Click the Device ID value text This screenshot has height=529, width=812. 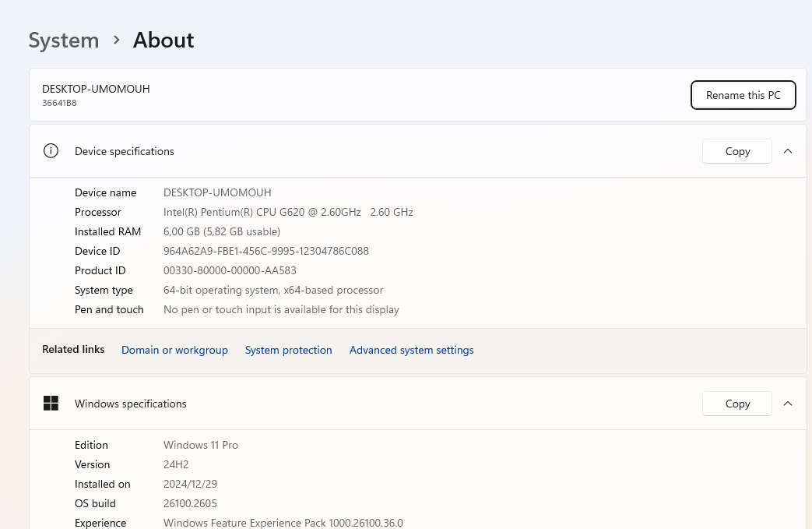point(265,251)
